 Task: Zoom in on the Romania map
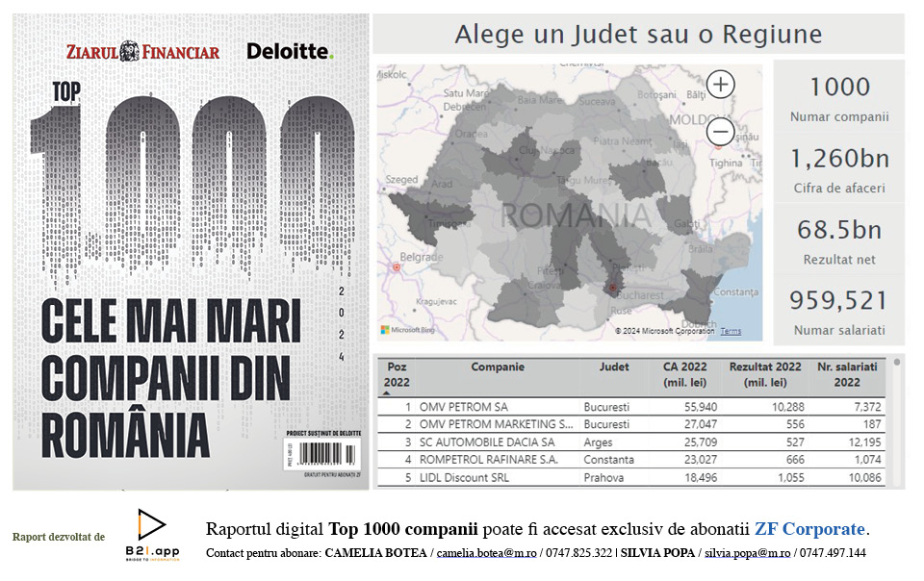click(x=720, y=85)
